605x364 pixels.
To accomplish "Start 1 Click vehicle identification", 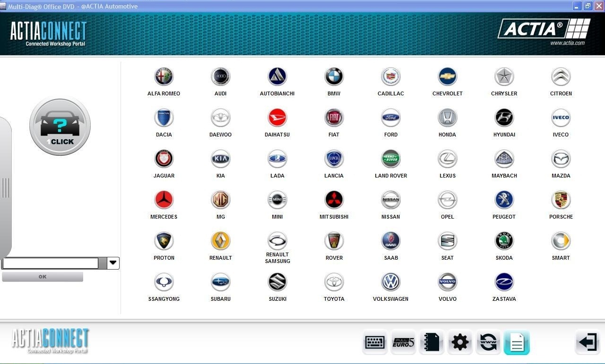I will 60,126.
